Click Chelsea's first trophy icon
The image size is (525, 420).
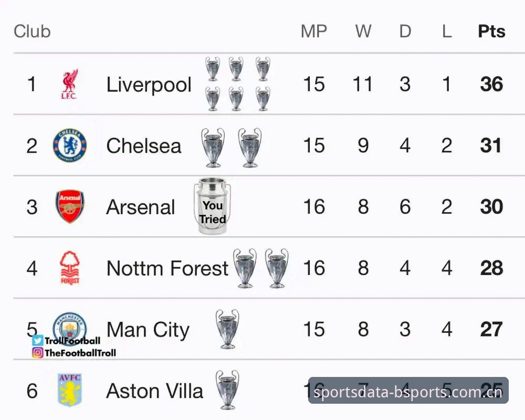pyautogui.click(x=213, y=148)
